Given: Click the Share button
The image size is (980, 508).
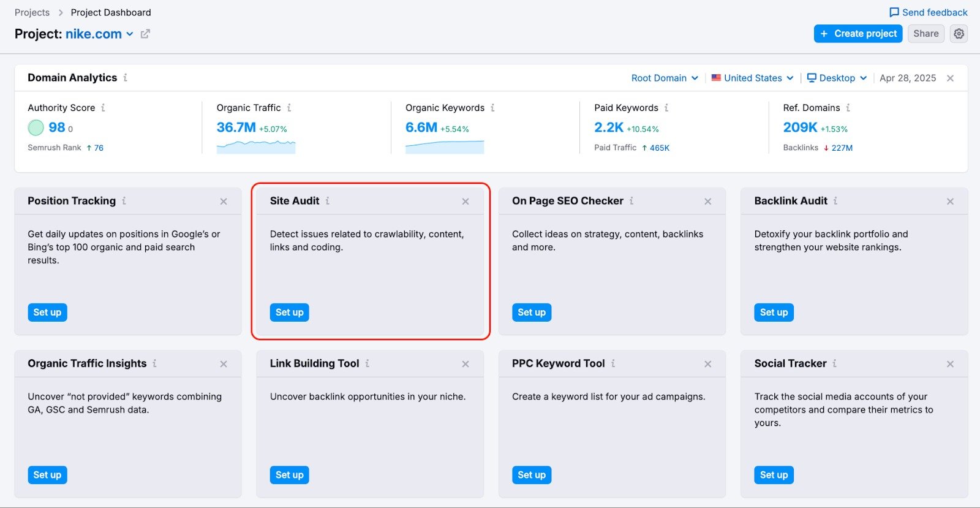Looking at the screenshot, I should click(925, 34).
